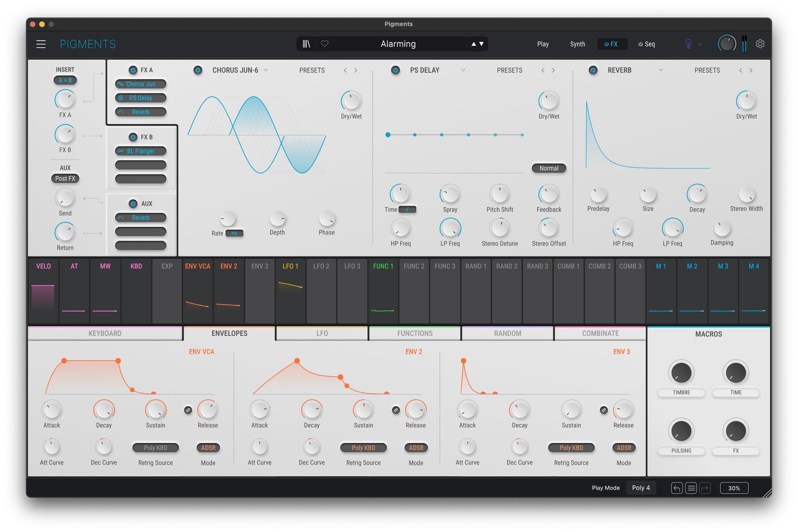Toggle the FX A bus power button

[x=133, y=70]
